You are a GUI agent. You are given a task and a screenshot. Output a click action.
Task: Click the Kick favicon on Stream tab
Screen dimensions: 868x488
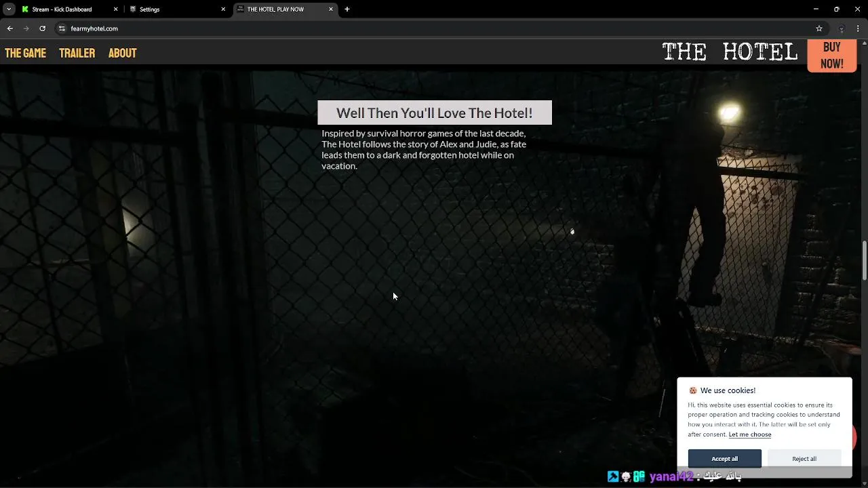click(x=25, y=9)
